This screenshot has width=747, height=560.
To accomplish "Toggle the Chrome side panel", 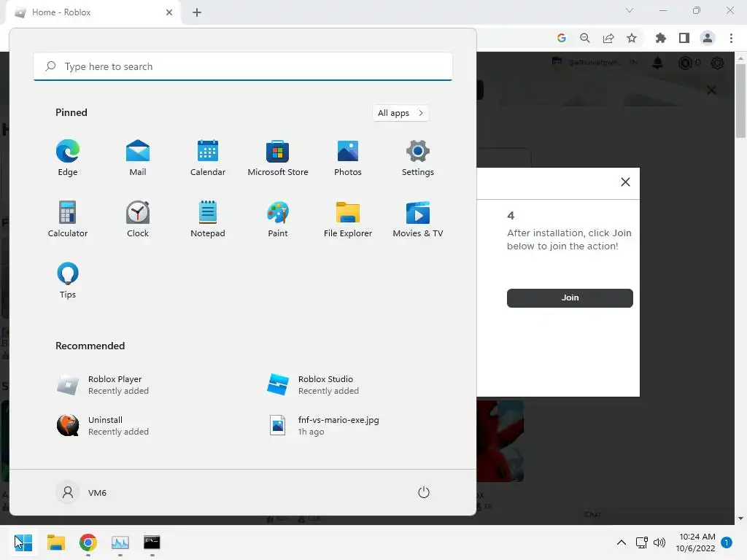I will (x=684, y=38).
